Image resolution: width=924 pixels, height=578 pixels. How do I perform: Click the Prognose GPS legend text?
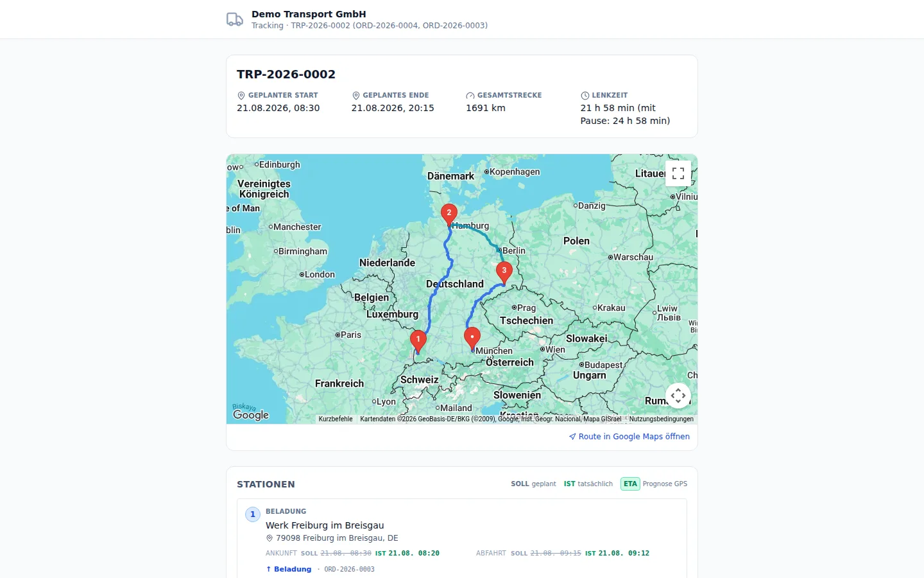(665, 484)
